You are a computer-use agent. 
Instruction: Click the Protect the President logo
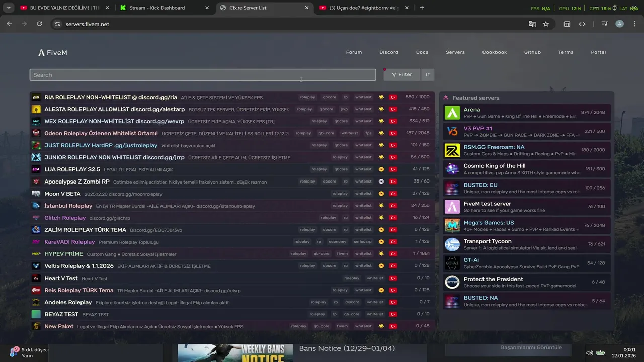[x=452, y=282]
